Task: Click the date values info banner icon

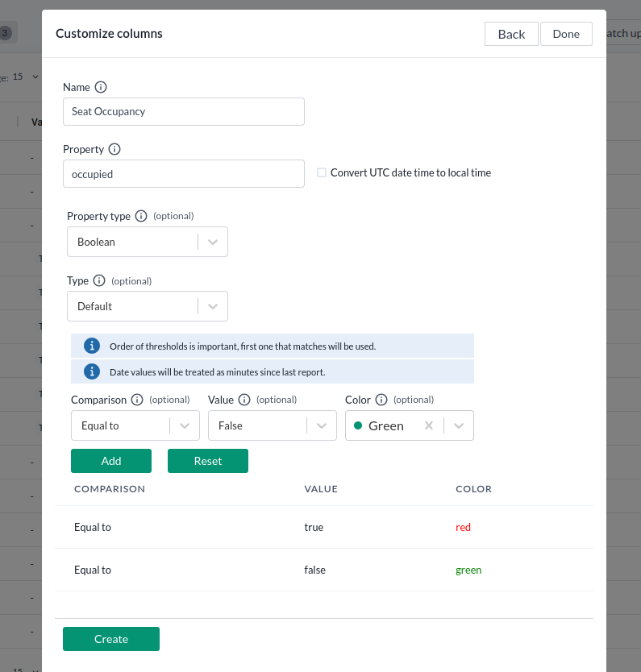Action: coord(92,371)
